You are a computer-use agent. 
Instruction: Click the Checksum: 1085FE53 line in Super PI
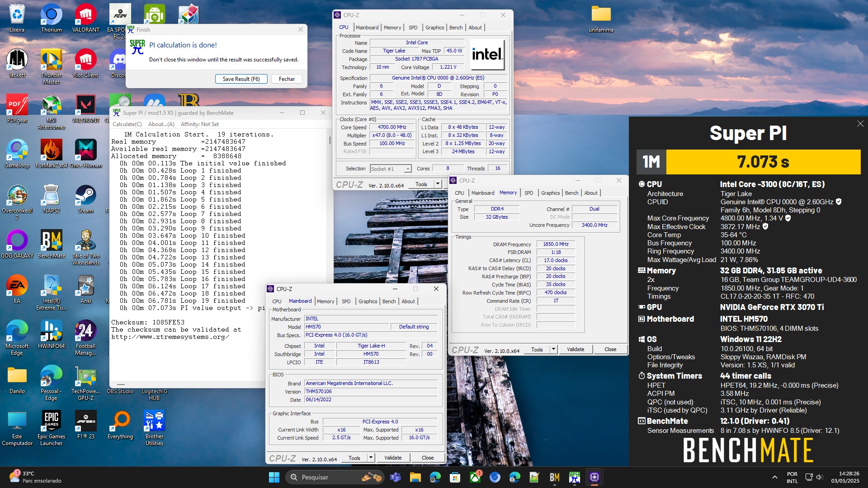point(148,323)
